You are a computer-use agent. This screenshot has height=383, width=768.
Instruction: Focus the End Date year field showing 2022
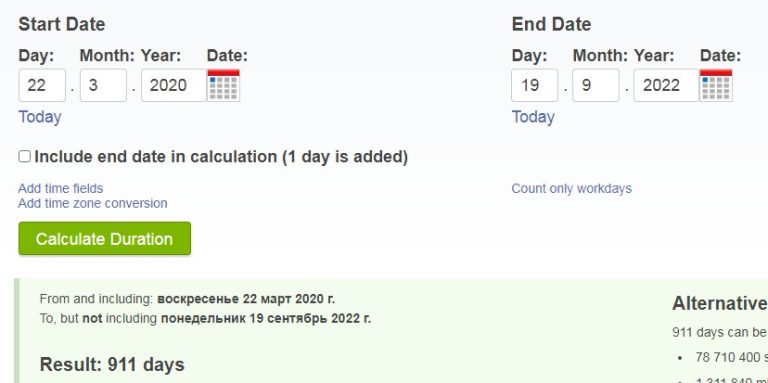[667, 85]
